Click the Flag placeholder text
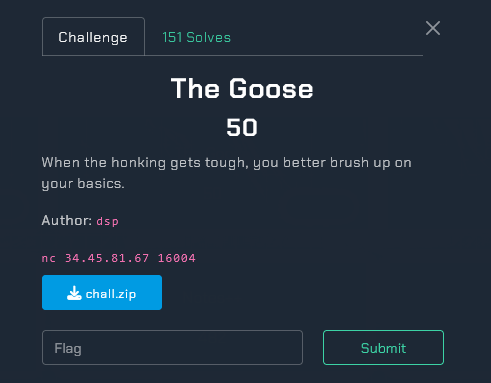The height and width of the screenshot is (383, 491). click(68, 349)
